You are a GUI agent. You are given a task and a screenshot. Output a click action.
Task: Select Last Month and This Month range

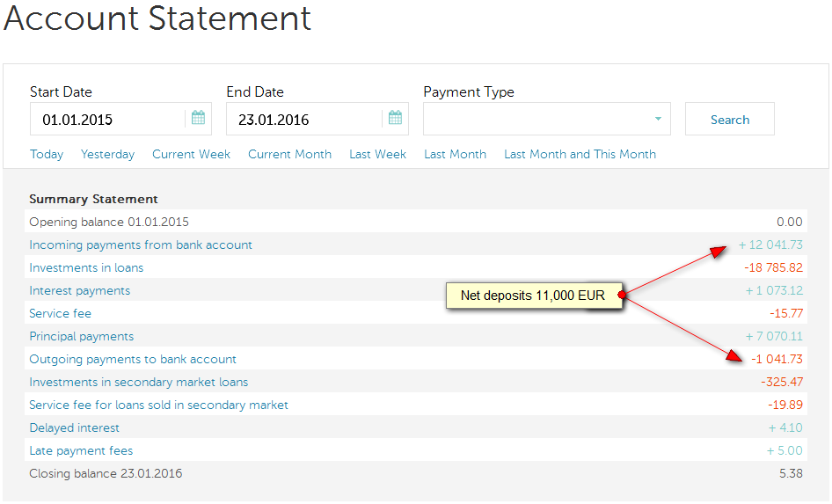coord(580,155)
